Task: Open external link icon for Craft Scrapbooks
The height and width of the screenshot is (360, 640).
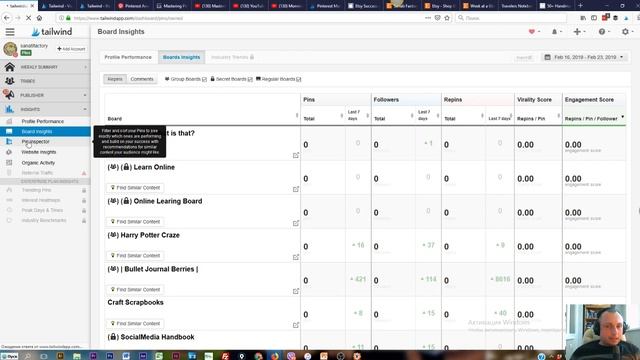Action: pos(296,325)
